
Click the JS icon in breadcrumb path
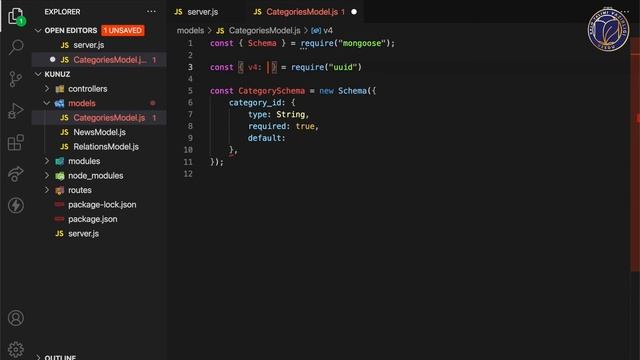(220, 31)
